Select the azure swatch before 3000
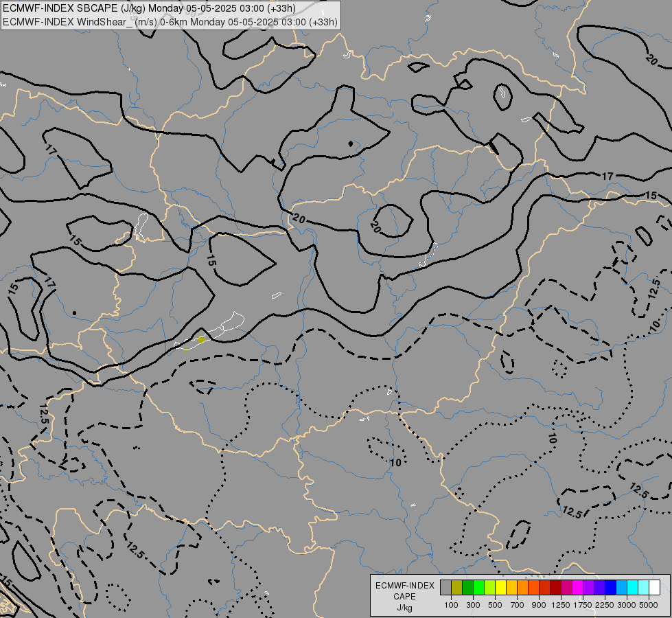 621,588
